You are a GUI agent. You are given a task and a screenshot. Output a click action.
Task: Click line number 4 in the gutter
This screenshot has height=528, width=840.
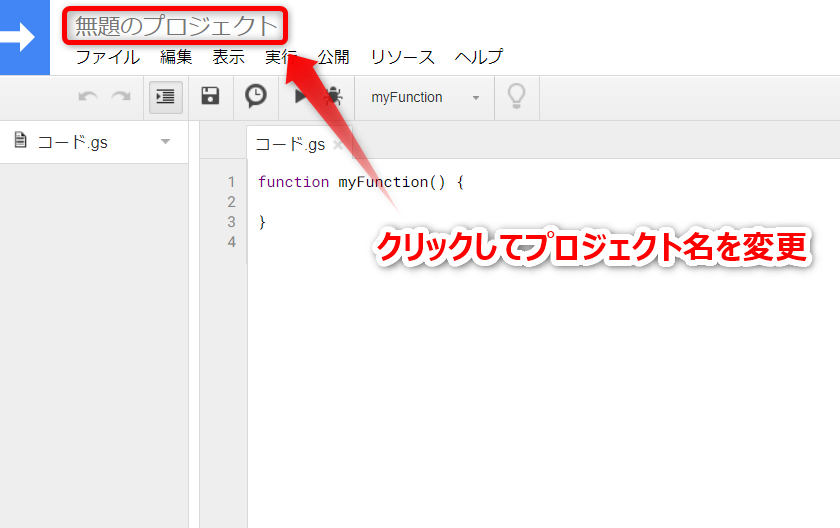pos(231,242)
